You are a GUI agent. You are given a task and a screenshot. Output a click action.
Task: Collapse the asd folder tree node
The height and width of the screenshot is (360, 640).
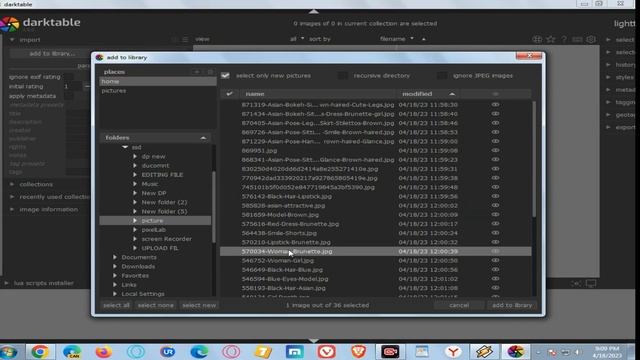125,147
